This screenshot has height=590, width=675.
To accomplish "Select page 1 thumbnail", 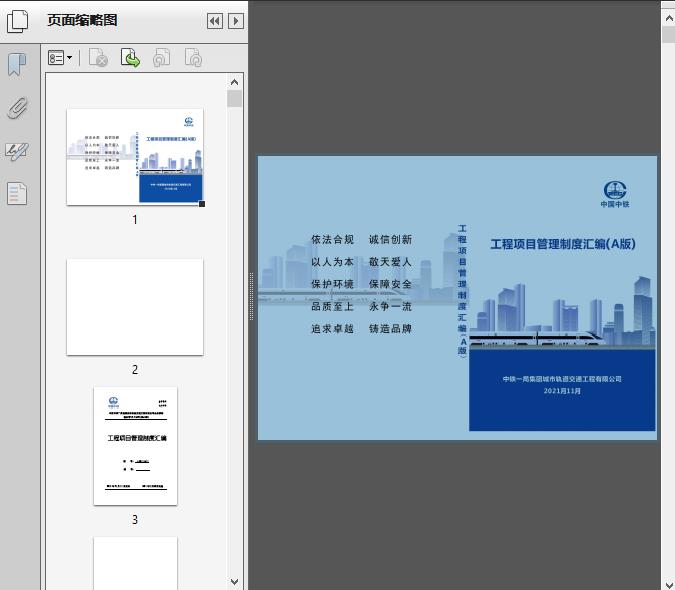I will 135,157.
